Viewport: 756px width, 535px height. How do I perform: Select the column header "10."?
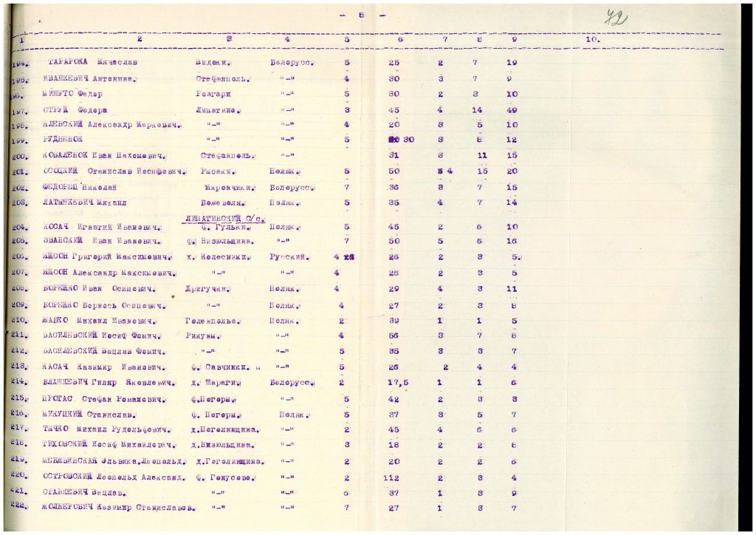[593, 40]
